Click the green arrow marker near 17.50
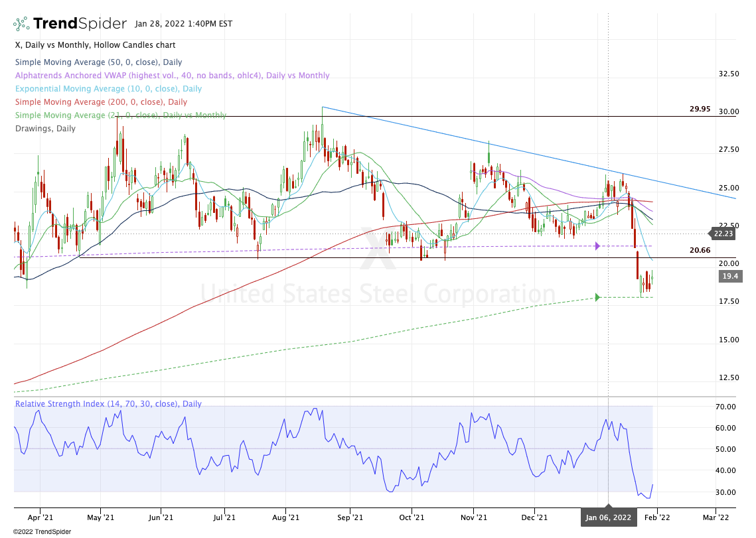The image size is (756, 538). [597, 297]
